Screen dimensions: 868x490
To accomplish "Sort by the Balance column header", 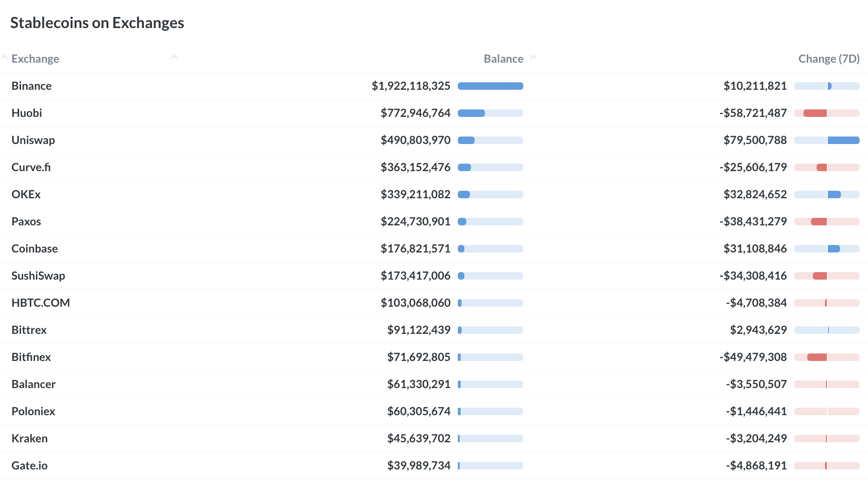I will pyautogui.click(x=503, y=59).
